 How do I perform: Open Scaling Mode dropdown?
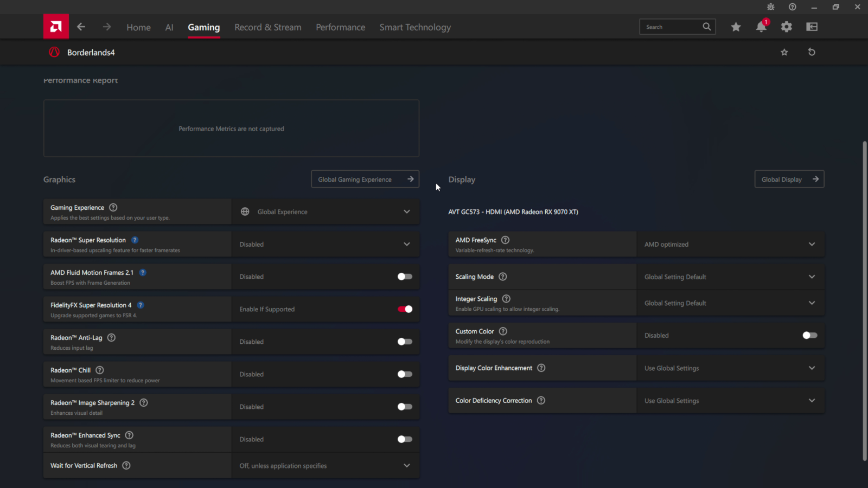tap(731, 277)
